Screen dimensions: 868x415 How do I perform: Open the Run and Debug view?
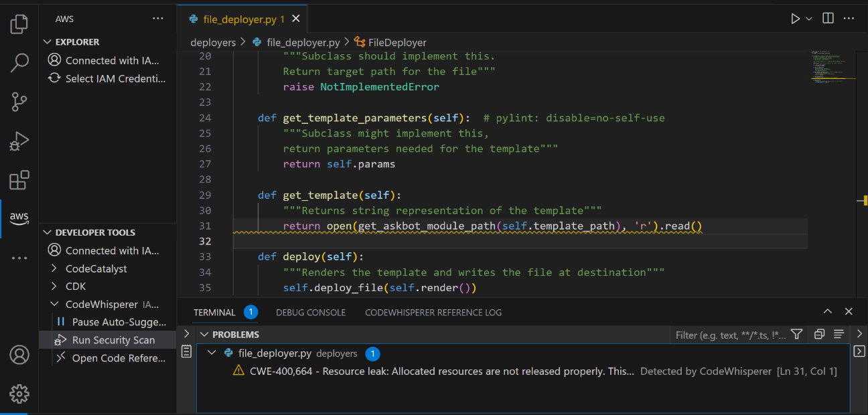click(19, 141)
